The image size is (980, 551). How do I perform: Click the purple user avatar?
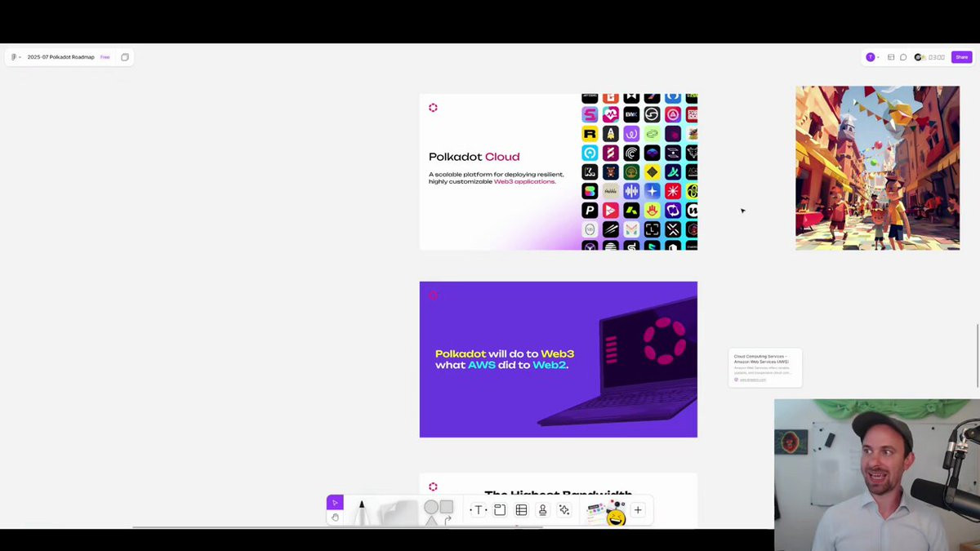[x=871, y=57]
